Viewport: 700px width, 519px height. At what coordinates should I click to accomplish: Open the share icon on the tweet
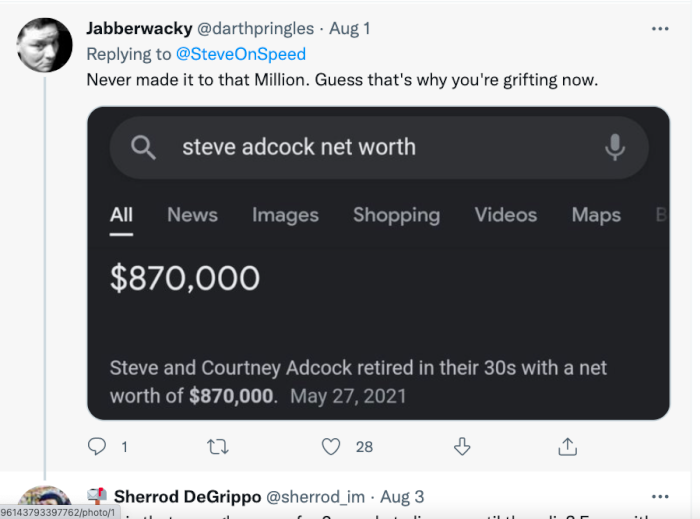pyautogui.click(x=567, y=447)
